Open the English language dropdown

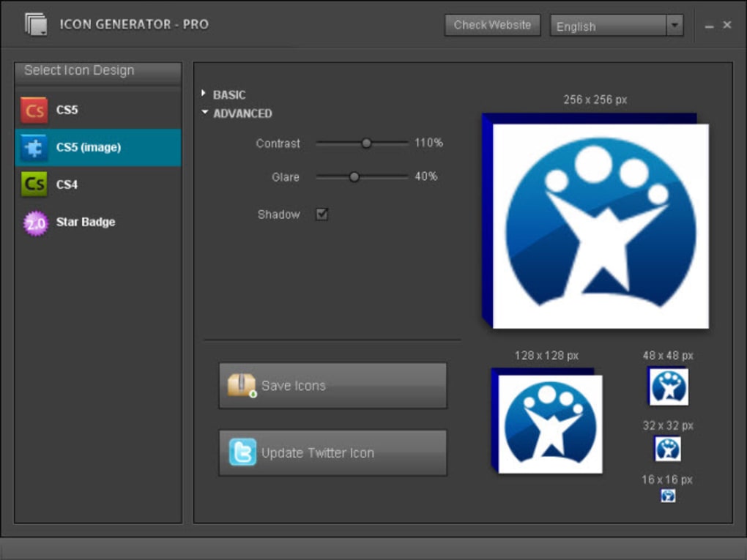[674, 26]
